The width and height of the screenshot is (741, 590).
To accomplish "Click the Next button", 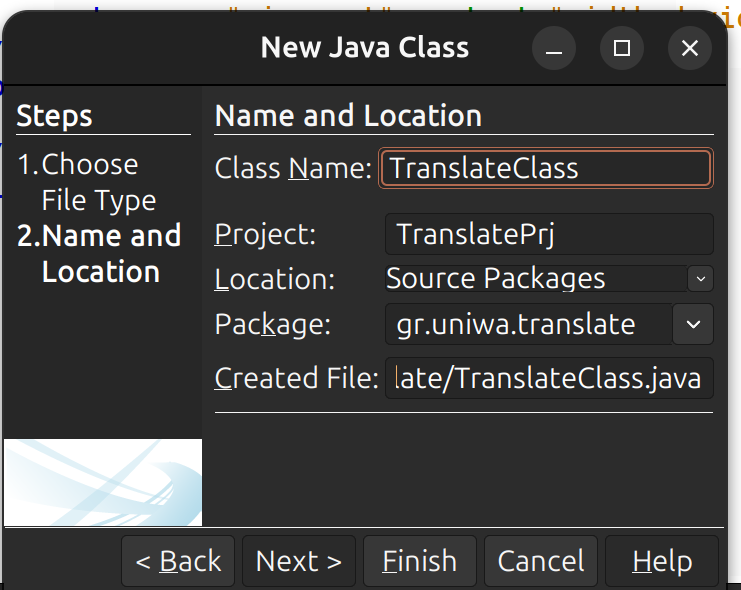I will (x=299, y=561).
